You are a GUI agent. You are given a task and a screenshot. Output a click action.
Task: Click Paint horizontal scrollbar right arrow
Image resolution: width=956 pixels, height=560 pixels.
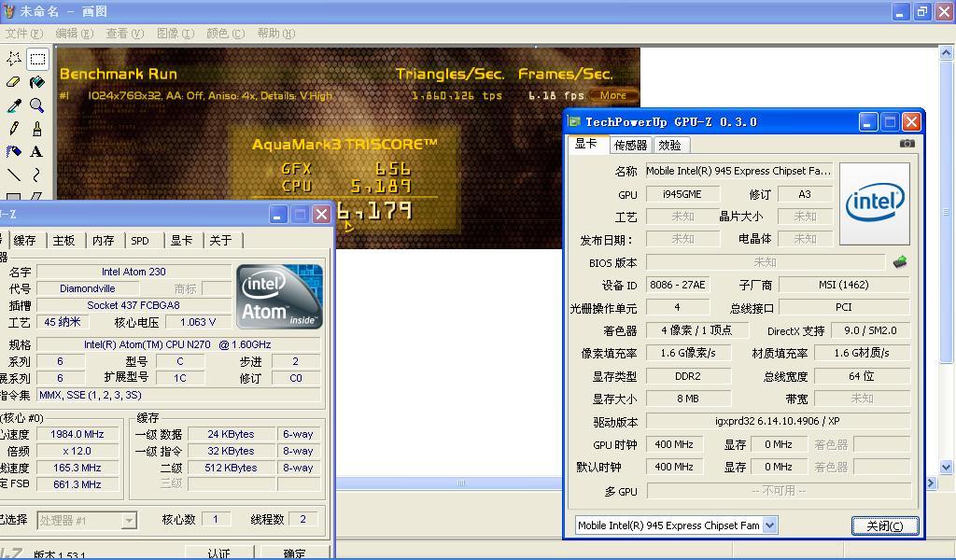pyautogui.click(x=931, y=483)
